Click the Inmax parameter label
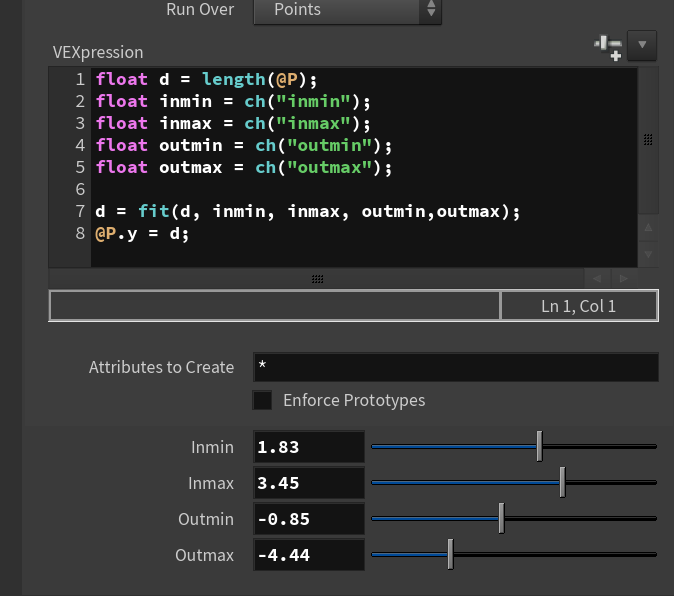 pyautogui.click(x=211, y=483)
